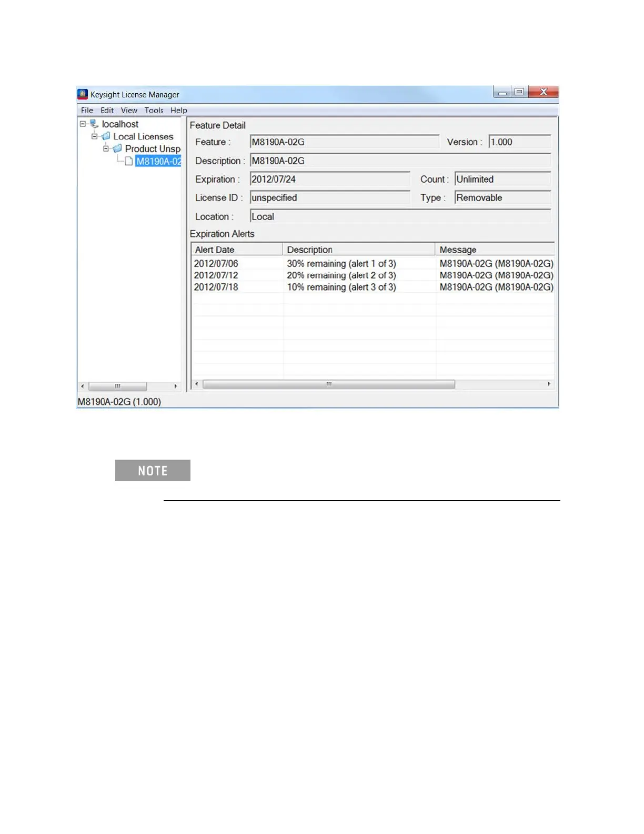Select the localhost tree item
Viewport: 644px width, 834px height.
[120, 124]
